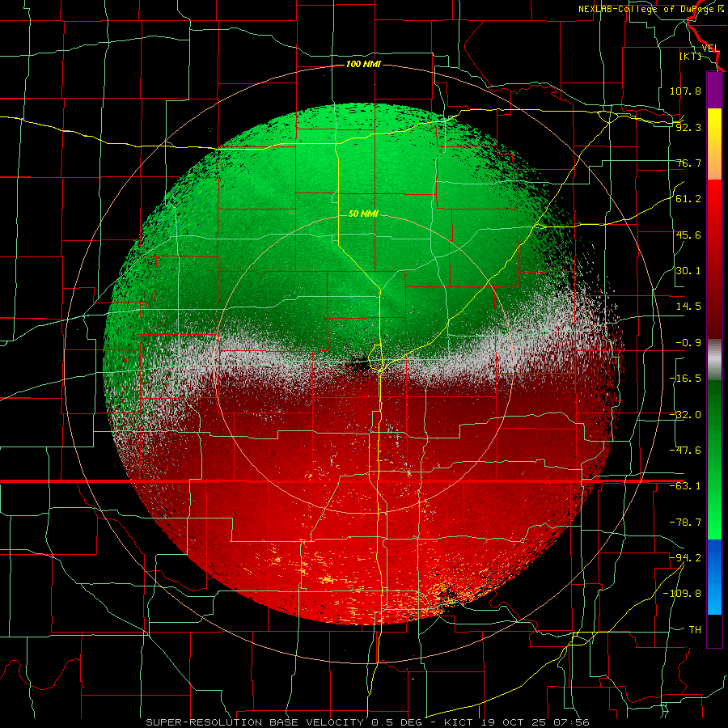Click the NEXLAB-College of DuPage credit text
Image resolution: width=728 pixels, height=728 pixels.
pos(650,9)
